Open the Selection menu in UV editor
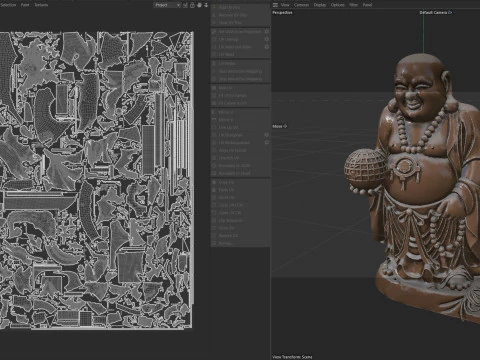The height and width of the screenshot is (360, 480). [x=8, y=5]
